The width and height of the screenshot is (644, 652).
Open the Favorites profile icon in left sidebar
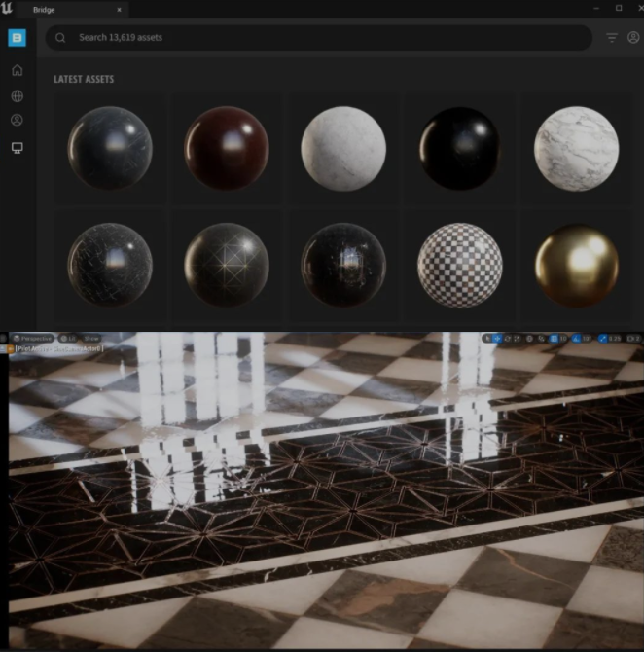pos(17,121)
